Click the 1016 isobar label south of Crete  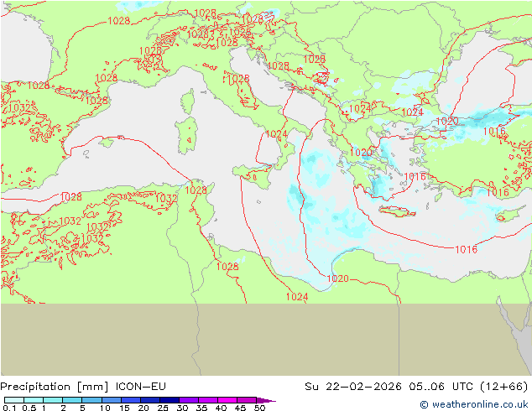pyautogui.click(x=467, y=250)
